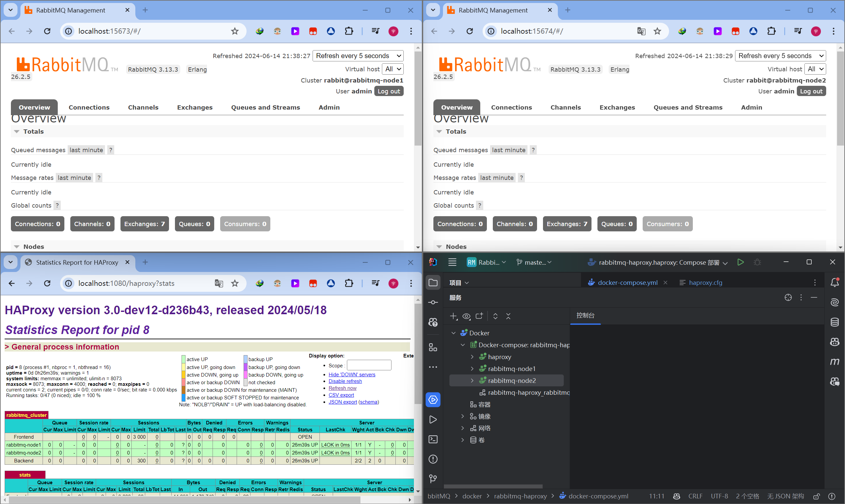Open the 项目 project view dropdown
The image size is (845, 504).
pyautogui.click(x=459, y=283)
